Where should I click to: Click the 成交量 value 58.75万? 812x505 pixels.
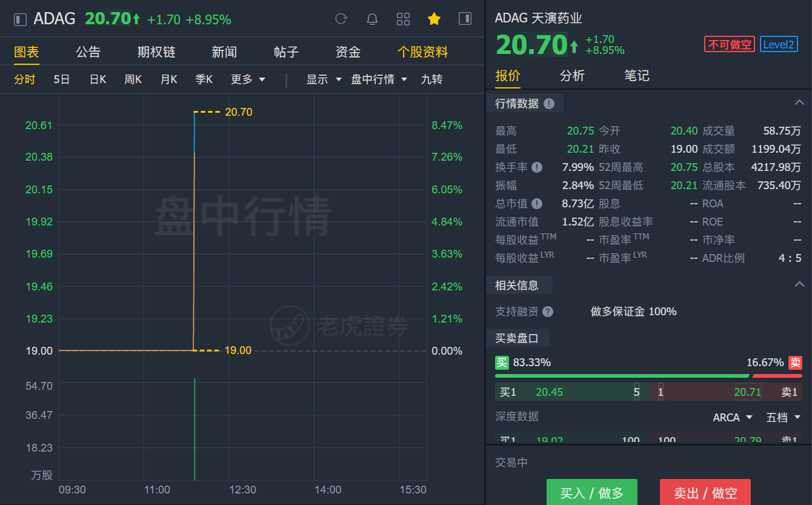(782, 131)
